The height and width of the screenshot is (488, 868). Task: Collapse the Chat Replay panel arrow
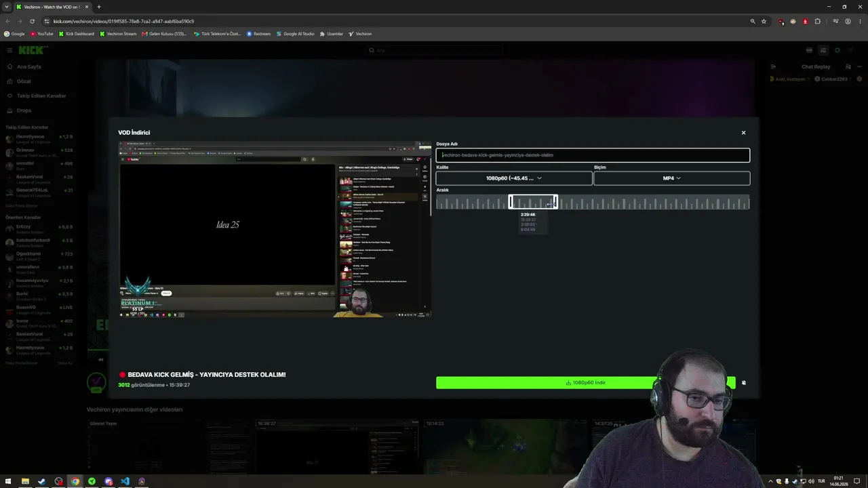[x=773, y=66]
